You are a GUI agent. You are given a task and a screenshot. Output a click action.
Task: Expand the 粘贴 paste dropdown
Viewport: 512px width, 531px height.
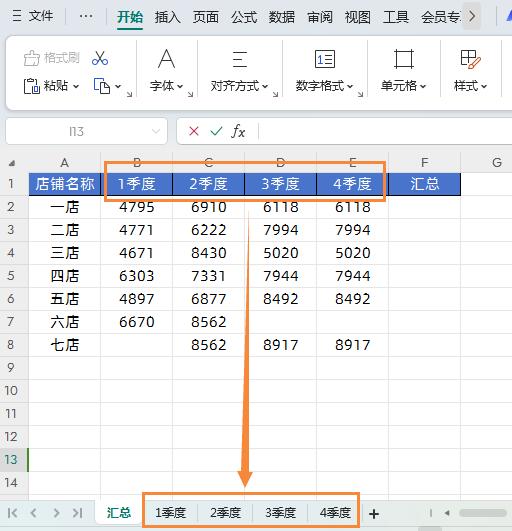pos(76,86)
